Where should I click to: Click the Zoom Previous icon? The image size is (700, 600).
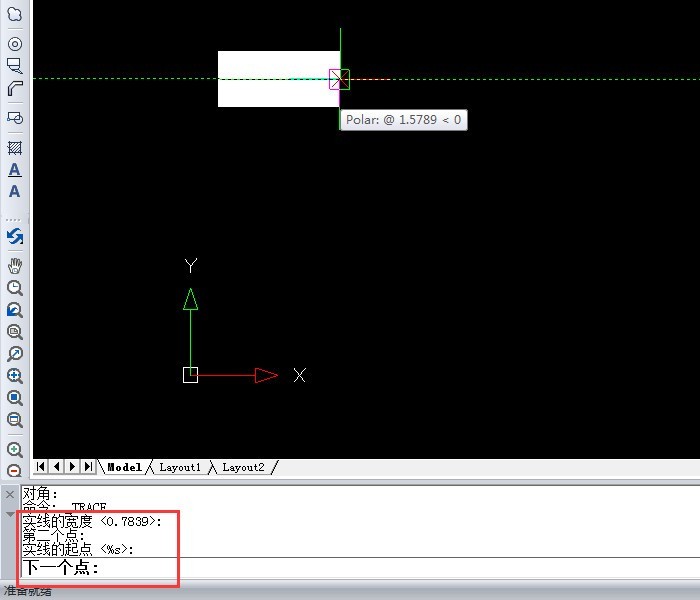(x=14, y=310)
